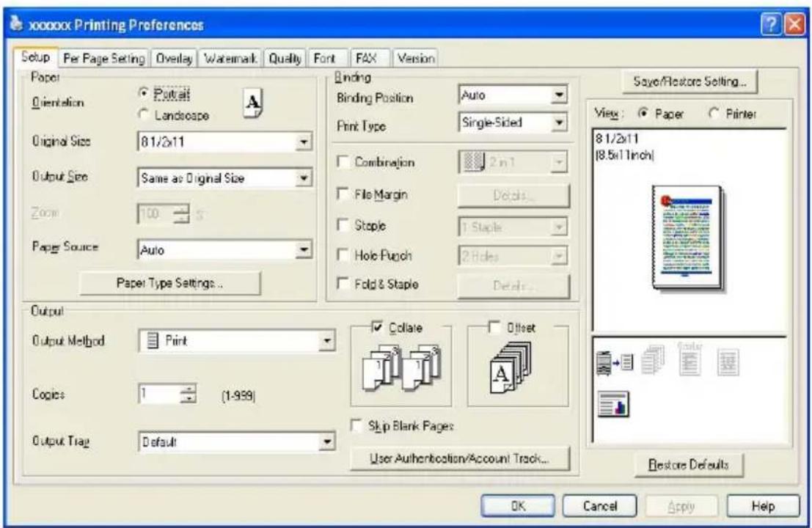Click the Help button
Image resolution: width=812 pixels, height=528 pixels.
click(x=764, y=506)
